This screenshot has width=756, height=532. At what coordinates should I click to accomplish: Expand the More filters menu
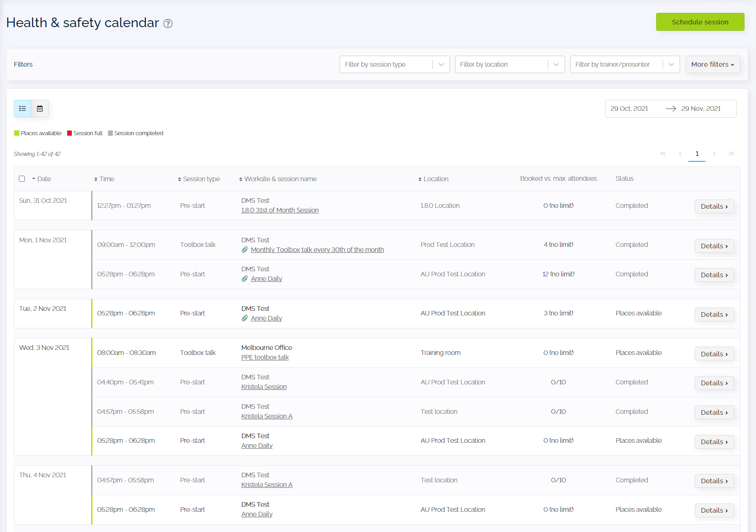(x=712, y=64)
